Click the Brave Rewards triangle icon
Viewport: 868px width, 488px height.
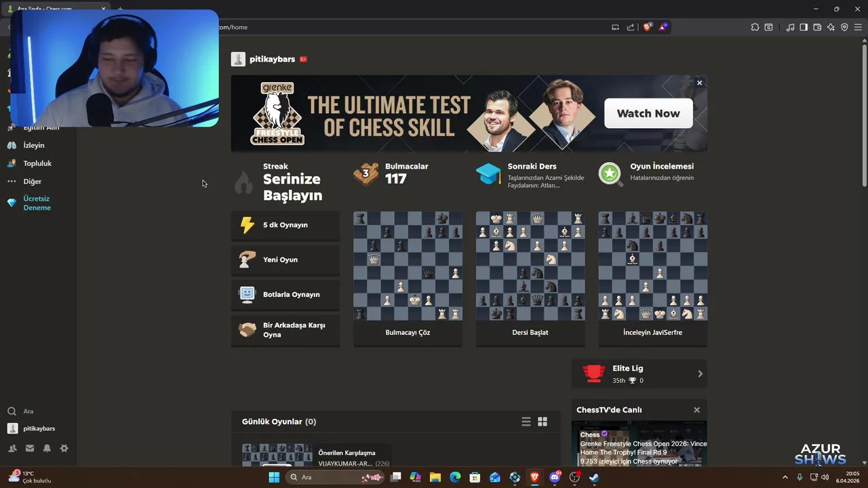663,27
